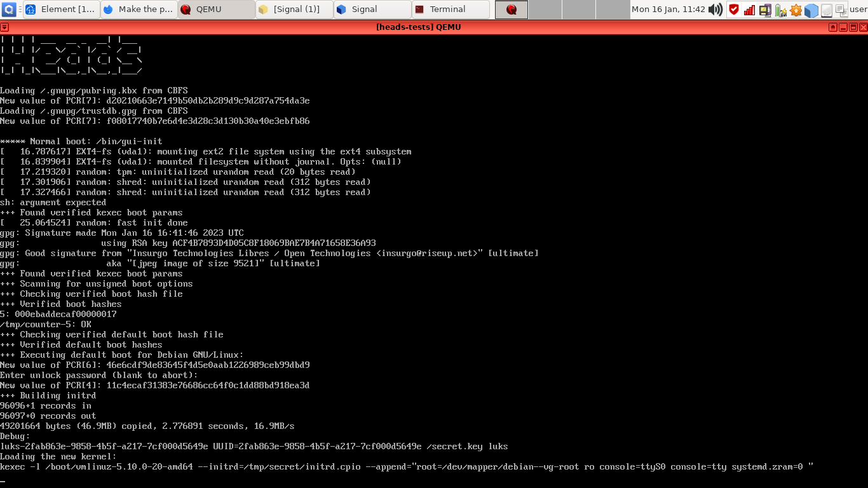Screen dimensions: 868x488
Task: Click the battery power manager icon
Action: [780, 10]
